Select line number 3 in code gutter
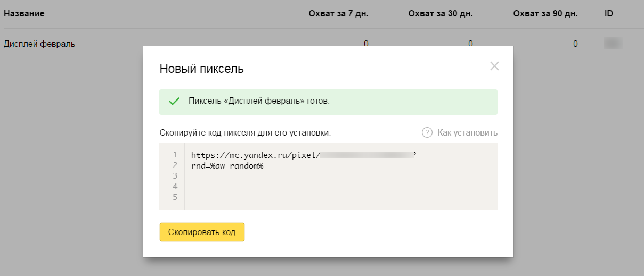This screenshot has width=644, height=276. tap(174, 176)
